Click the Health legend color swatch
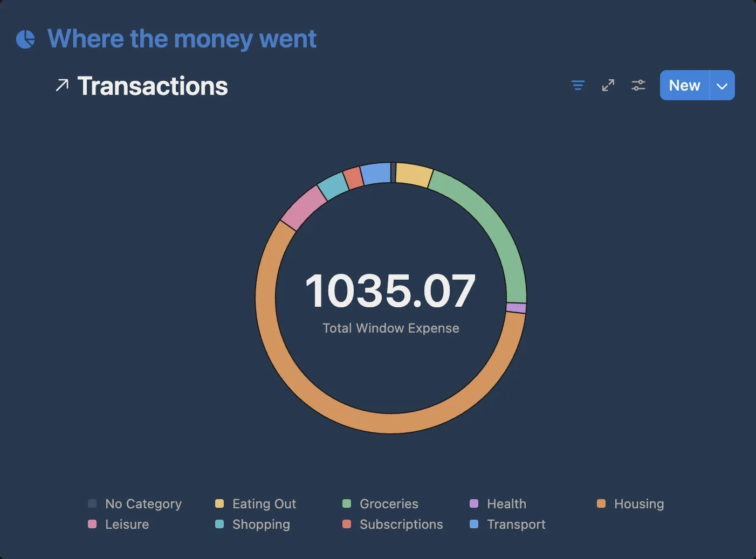The width and height of the screenshot is (756, 559). pos(474,503)
